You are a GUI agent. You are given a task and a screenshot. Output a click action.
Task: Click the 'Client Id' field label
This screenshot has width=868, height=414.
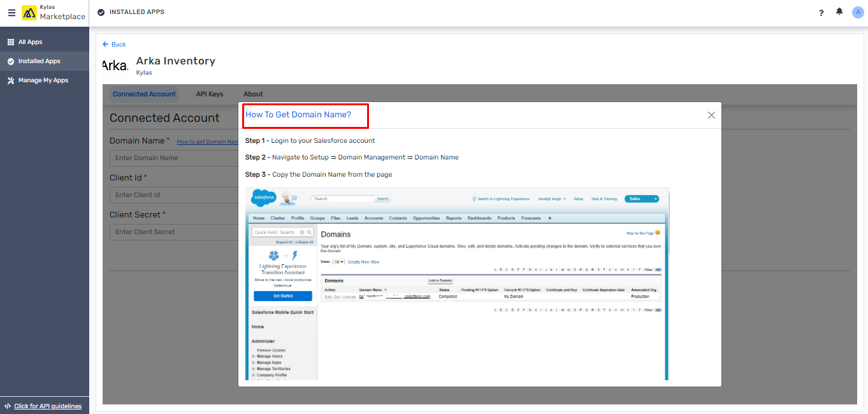pyautogui.click(x=126, y=178)
